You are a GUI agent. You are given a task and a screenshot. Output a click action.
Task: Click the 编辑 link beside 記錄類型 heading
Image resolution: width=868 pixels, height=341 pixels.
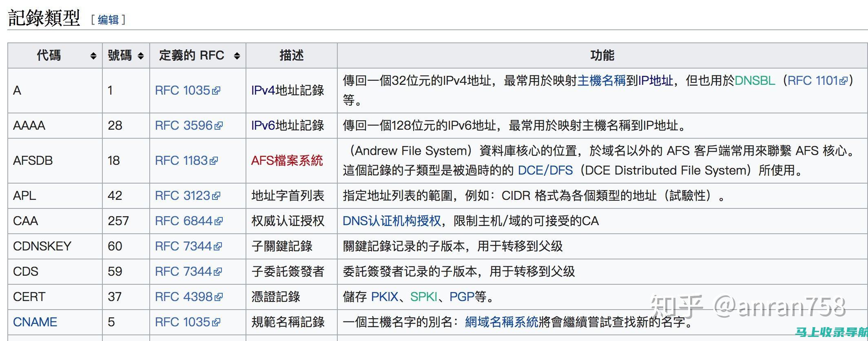(108, 20)
